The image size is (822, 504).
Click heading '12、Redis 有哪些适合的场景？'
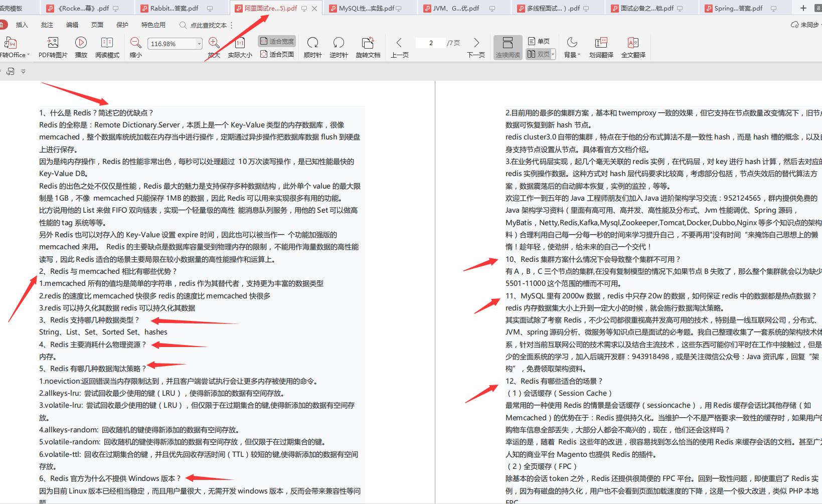pos(555,381)
